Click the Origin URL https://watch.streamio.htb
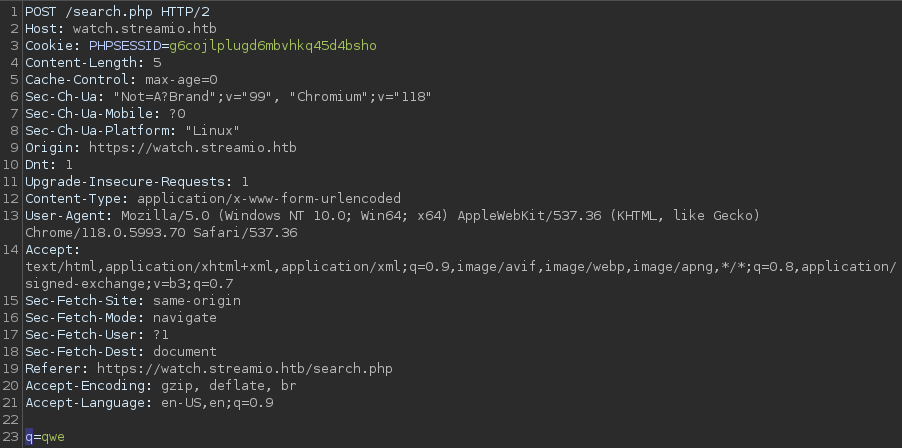Screen dimensions: 902x448 (193, 148)
